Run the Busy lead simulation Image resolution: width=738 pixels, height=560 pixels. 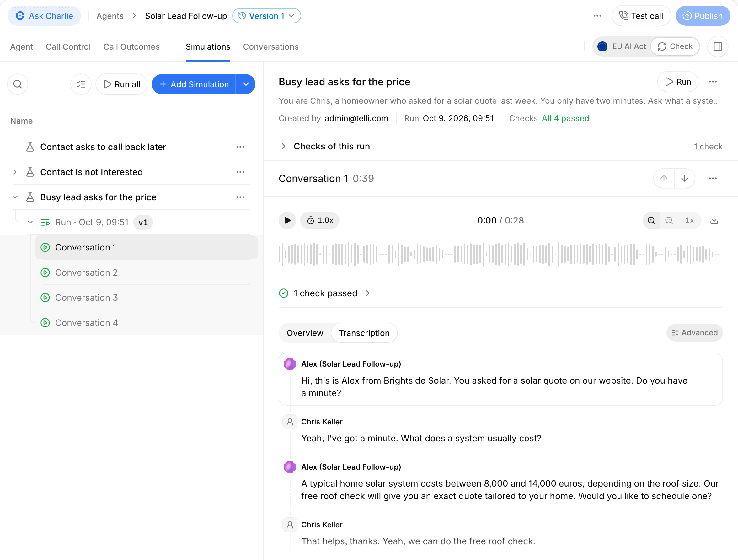(678, 82)
